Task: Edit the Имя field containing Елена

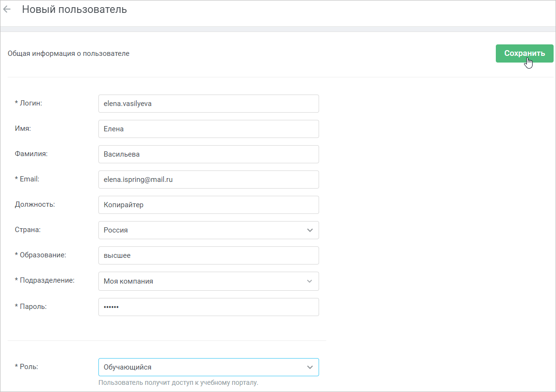Action: pos(208,129)
